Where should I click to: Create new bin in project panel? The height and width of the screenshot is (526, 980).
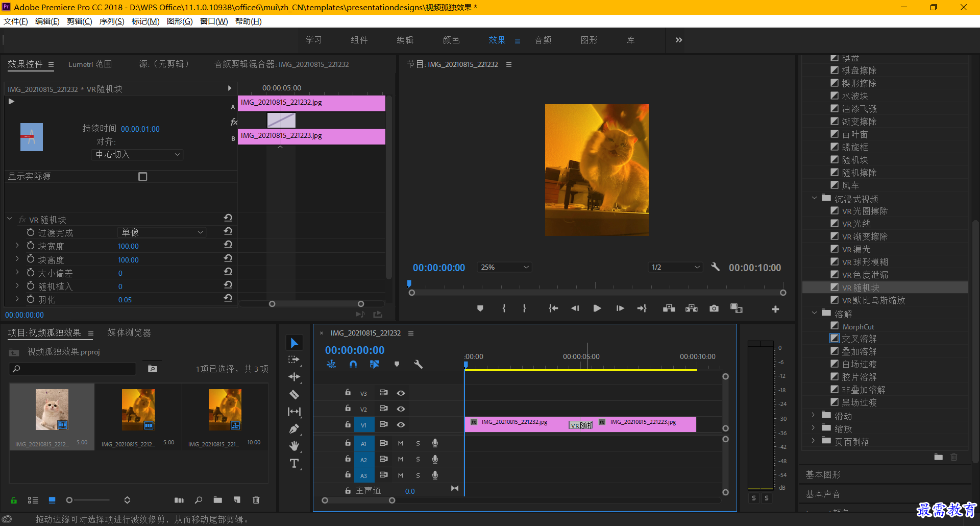point(218,500)
